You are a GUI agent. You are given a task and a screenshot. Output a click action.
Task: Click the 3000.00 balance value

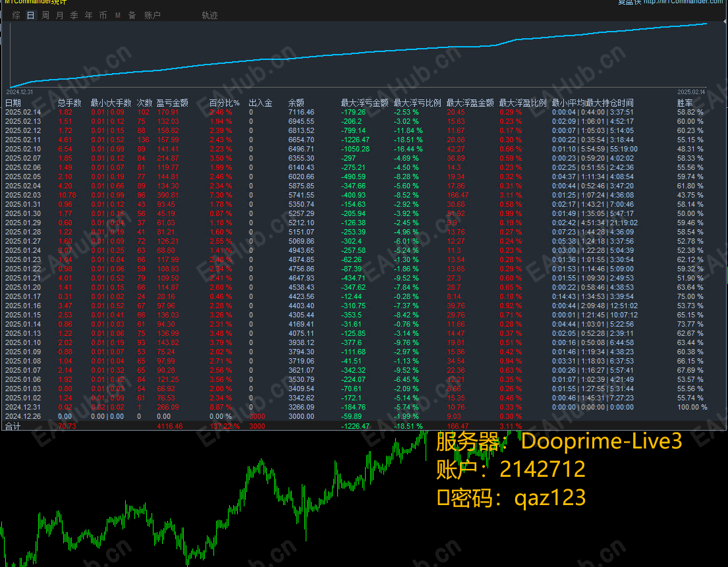(x=301, y=416)
